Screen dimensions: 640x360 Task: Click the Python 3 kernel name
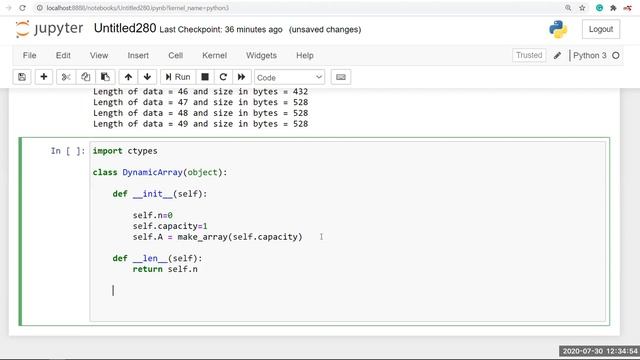coord(590,56)
